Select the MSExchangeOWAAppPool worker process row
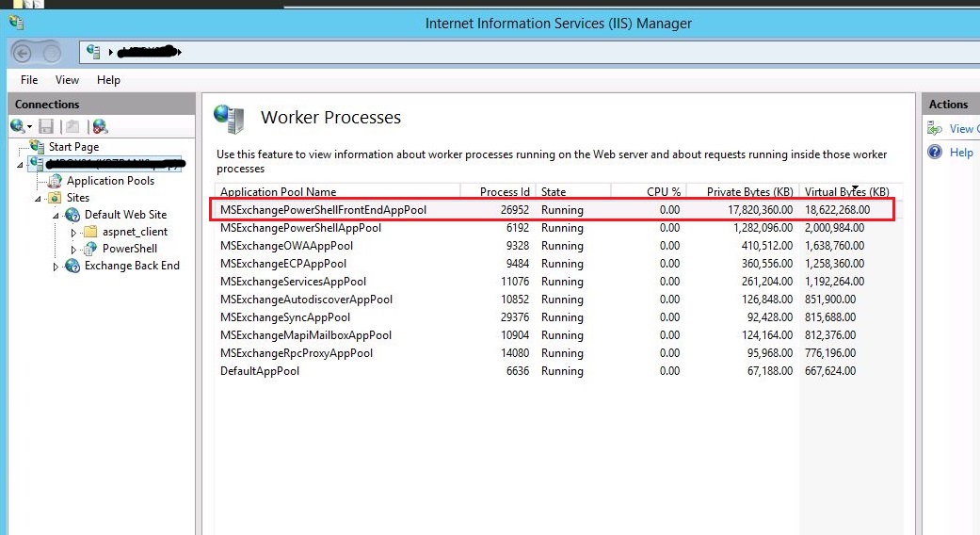 554,246
